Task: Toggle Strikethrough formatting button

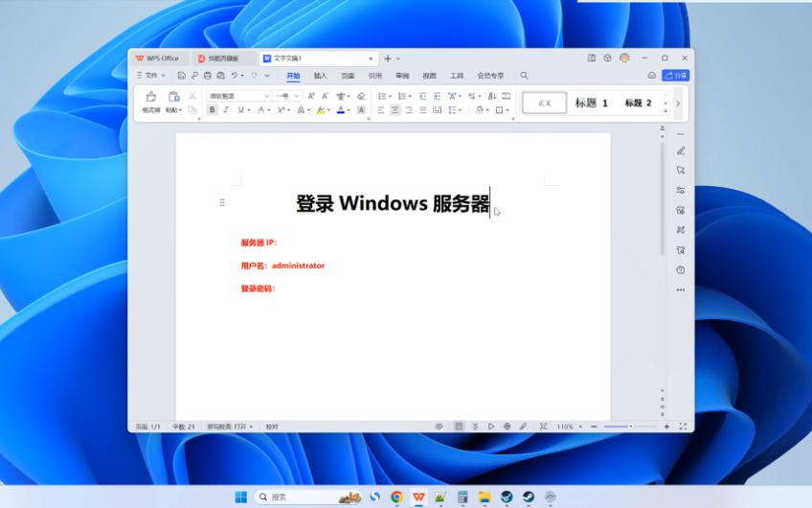Action: (x=261, y=110)
